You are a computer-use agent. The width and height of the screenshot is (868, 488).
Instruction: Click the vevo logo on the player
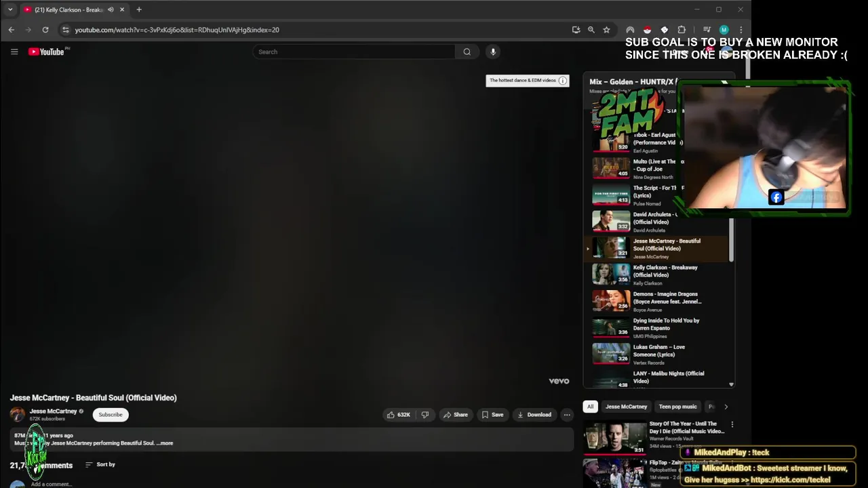coord(559,381)
